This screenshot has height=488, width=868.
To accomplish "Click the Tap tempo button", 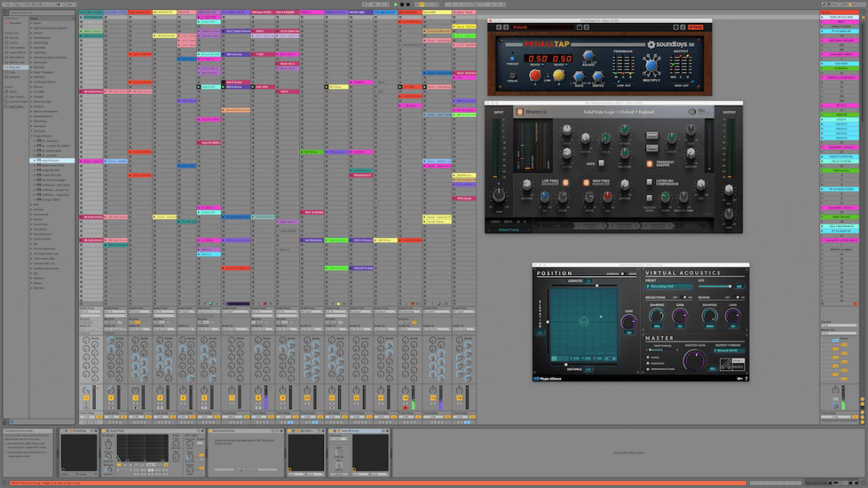I will click(x=17, y=4).
